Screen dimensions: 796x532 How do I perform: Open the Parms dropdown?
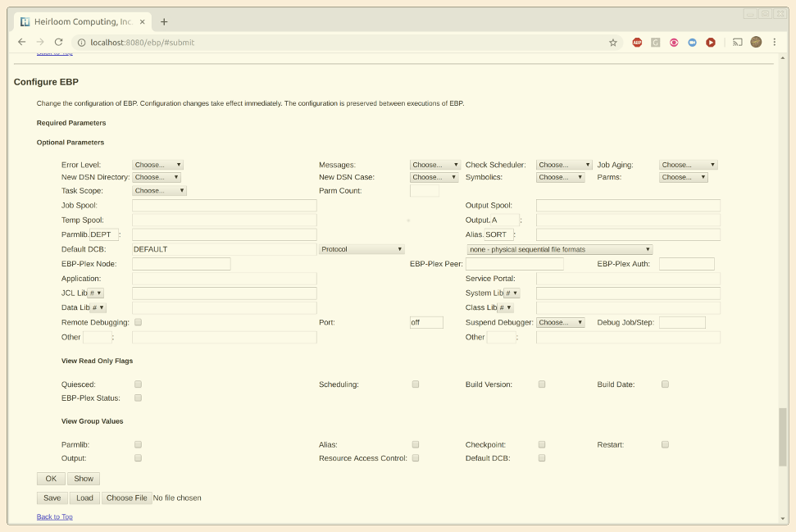pos(684,177)
